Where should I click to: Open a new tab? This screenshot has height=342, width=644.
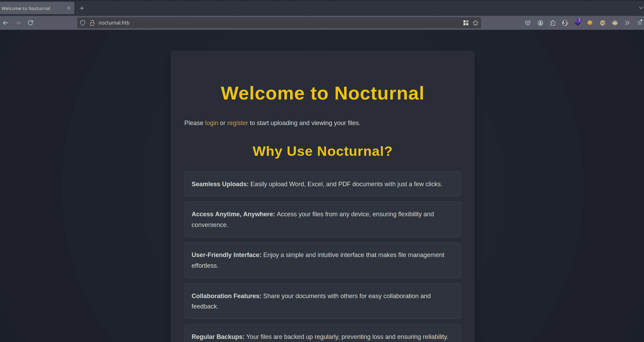pos(82,8)
